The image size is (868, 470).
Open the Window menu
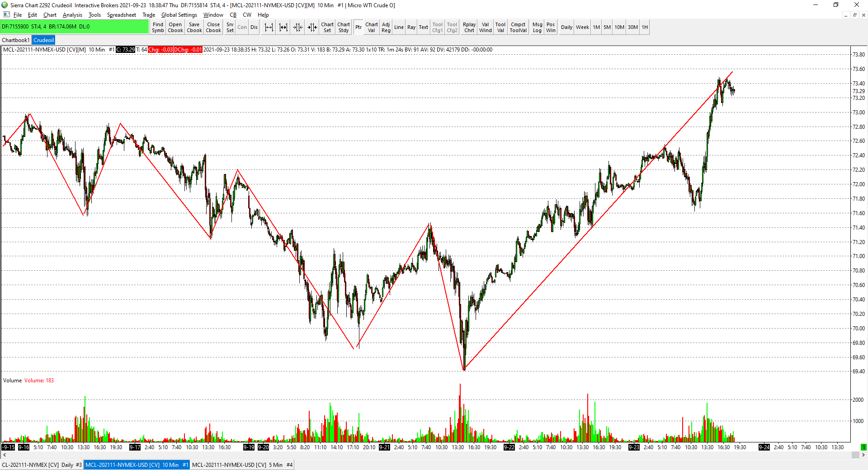point(213,15)
